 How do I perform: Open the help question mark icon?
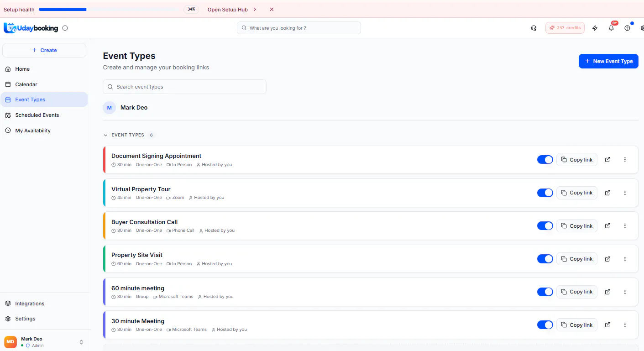(x=627, y=28)
